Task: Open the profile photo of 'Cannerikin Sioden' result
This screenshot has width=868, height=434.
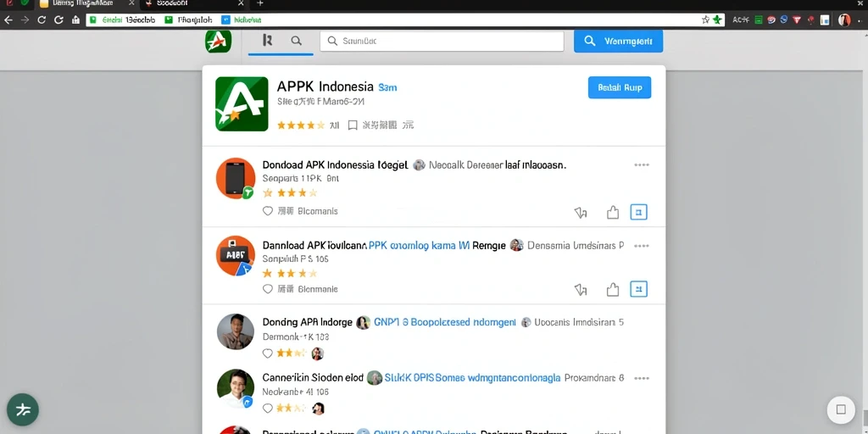Action: [x=236, y=388]
